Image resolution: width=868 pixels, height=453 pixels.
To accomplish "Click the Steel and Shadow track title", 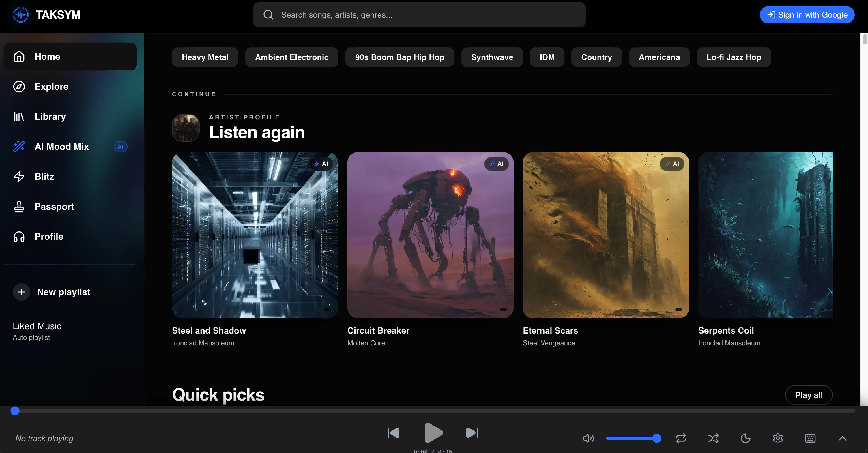I will (x=209, y=331).
